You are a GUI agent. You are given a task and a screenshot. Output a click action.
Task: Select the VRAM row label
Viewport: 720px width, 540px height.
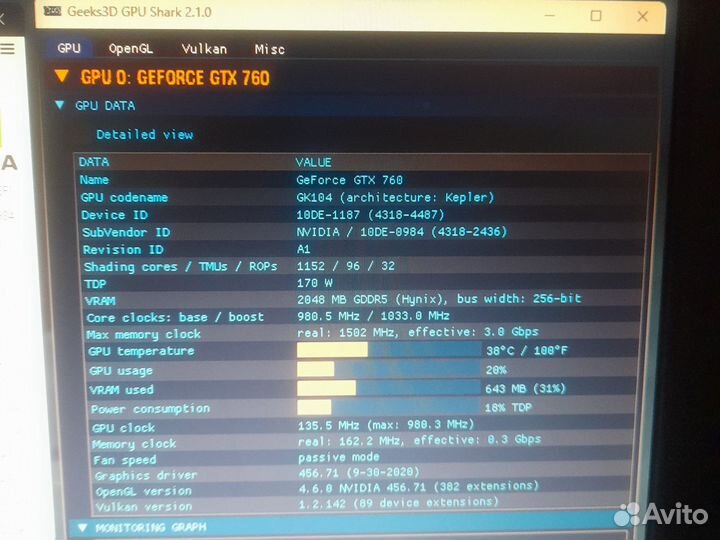tap(100, 301)
